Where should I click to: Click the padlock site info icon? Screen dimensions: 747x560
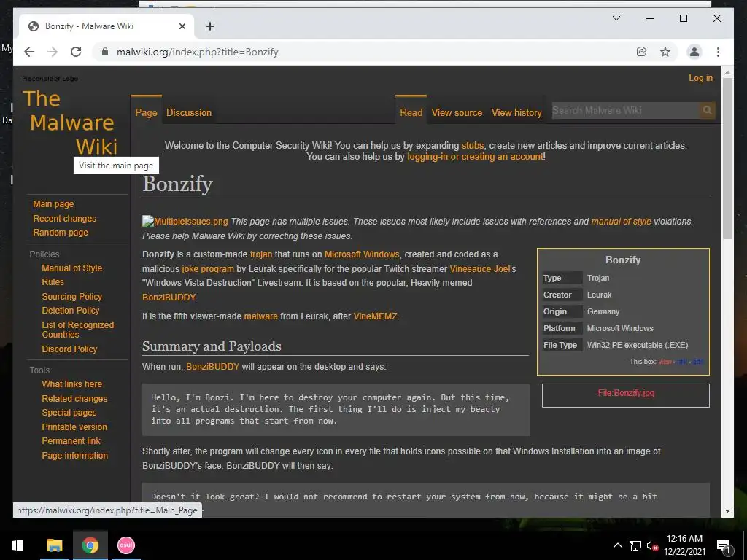coord(105,52)
